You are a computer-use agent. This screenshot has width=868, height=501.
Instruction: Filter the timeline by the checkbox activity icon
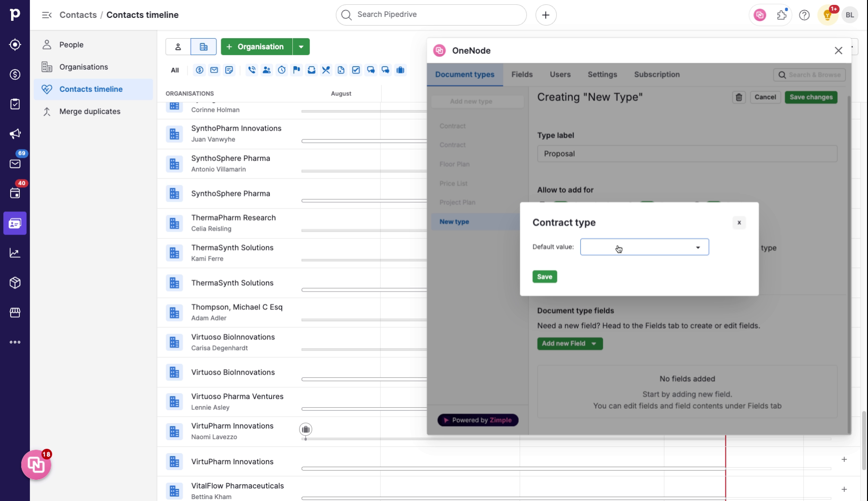(x=356, y=70)
